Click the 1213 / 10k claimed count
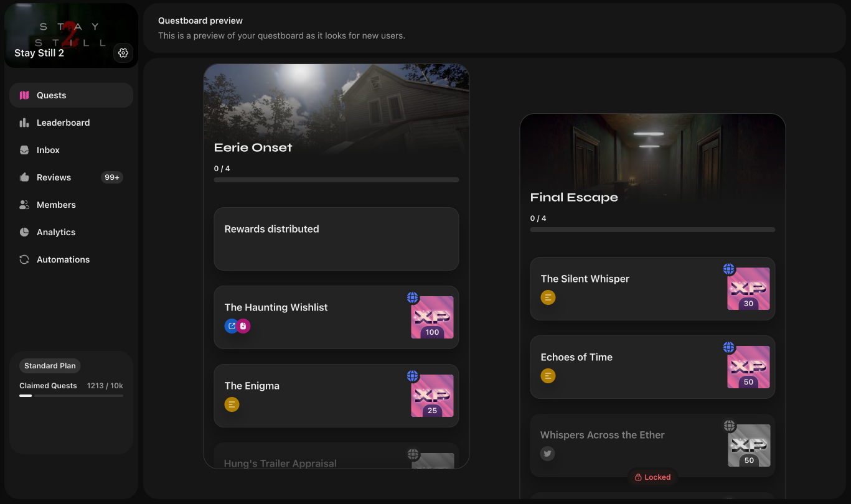The image size is (851, 504). 105,386
